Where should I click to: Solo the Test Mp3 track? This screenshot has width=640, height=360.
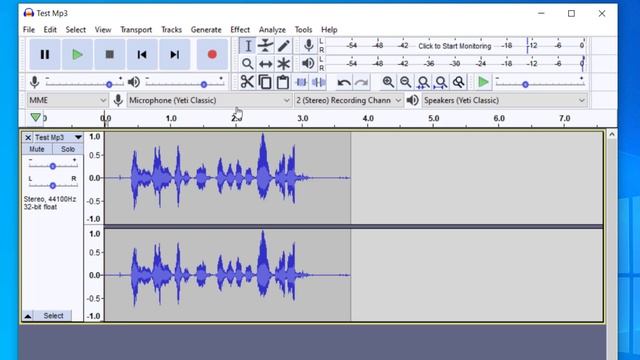click(x=68, y=149)
